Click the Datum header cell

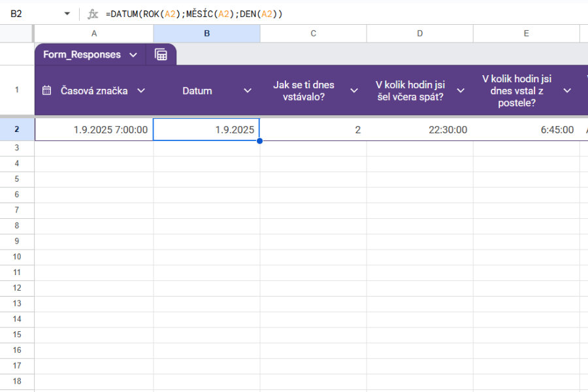197,91
